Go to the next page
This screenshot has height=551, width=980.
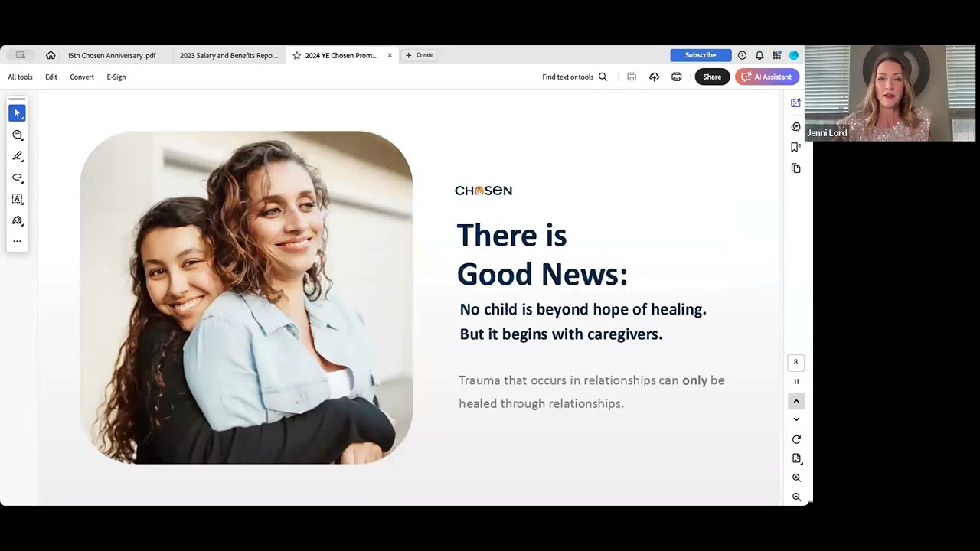point(796,419)
